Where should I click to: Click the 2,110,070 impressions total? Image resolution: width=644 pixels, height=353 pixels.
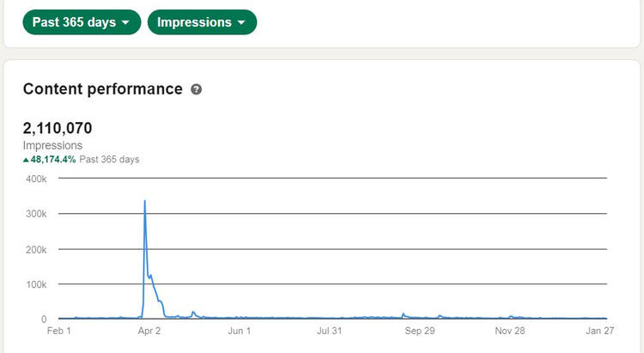tap(58, 129)
